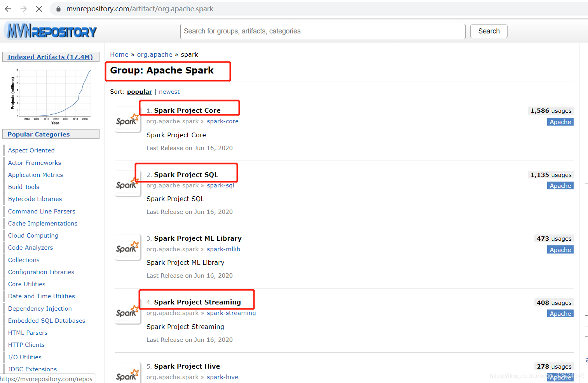
Task: Click the Home breadcrumb link
Action: [x=119, y=54]
